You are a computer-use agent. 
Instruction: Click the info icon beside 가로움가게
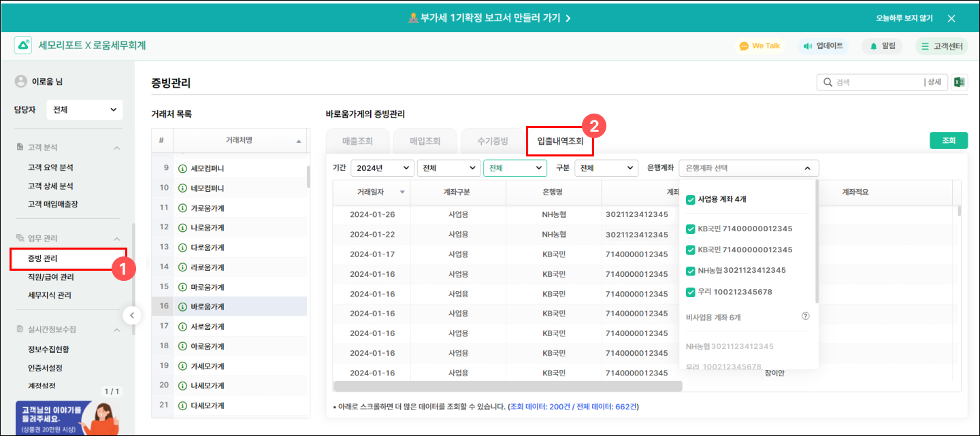point(182,207)
